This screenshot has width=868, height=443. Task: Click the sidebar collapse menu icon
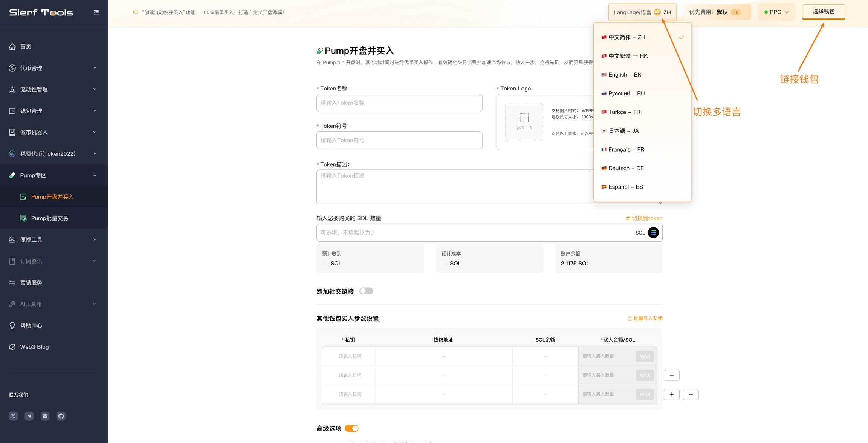(96, 12)
